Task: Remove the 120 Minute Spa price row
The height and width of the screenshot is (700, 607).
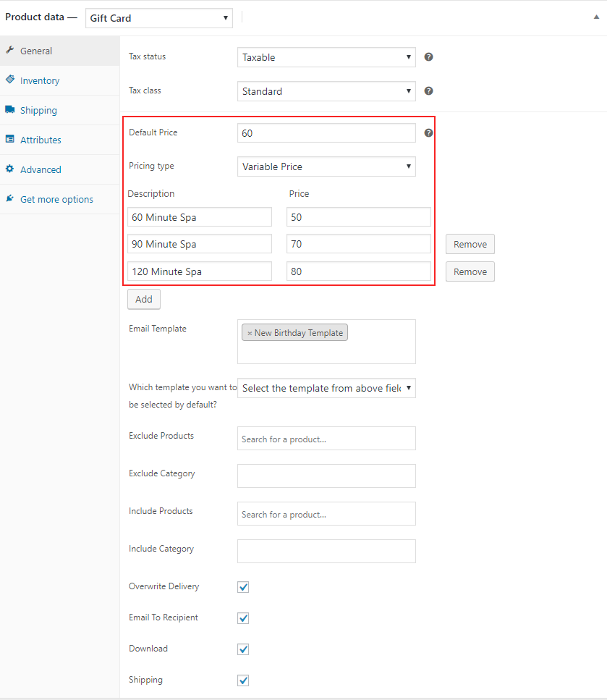Action: (470, 271)
